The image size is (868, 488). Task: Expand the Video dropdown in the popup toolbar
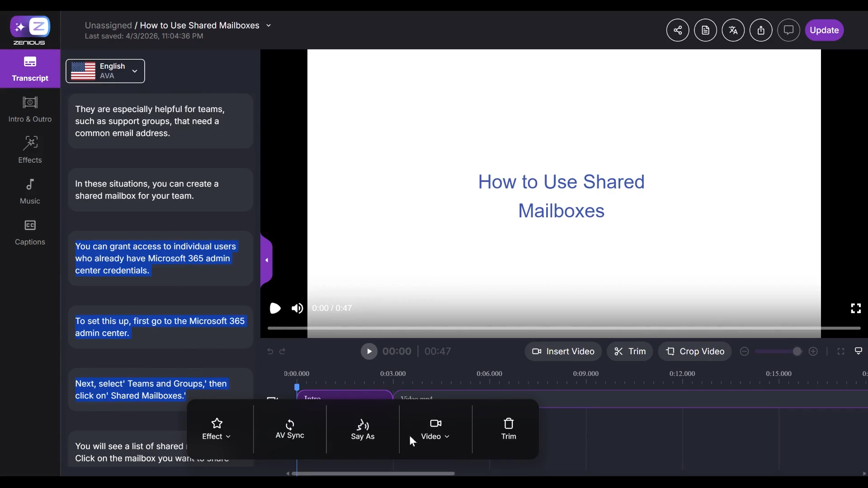(435, 429)
